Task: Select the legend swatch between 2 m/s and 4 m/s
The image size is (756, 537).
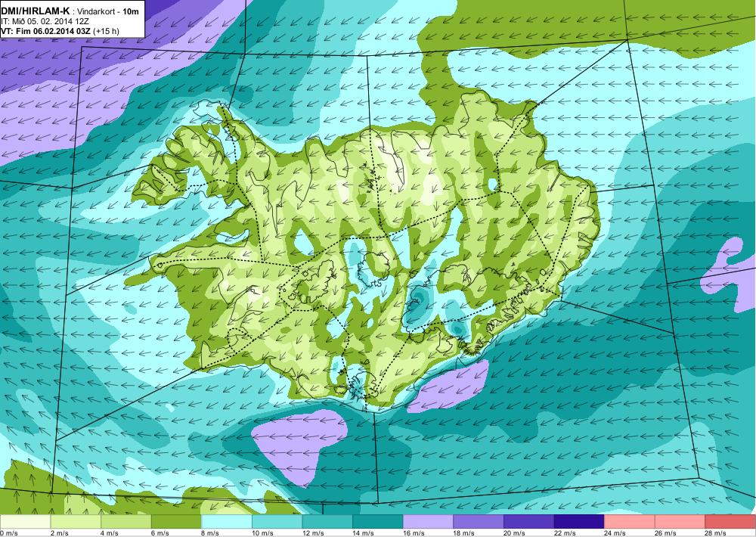Action: click(76, 522)
